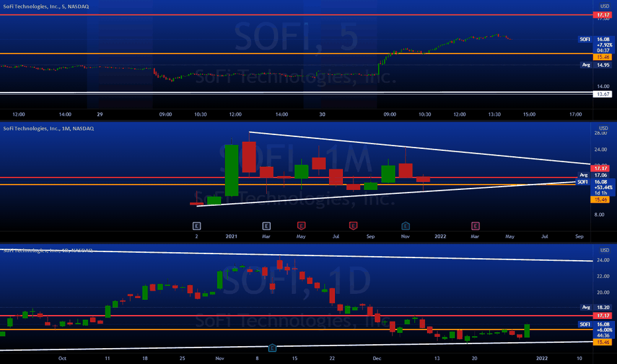
Task: Click the '13:30' time axis label
Action: pos(495,114)
